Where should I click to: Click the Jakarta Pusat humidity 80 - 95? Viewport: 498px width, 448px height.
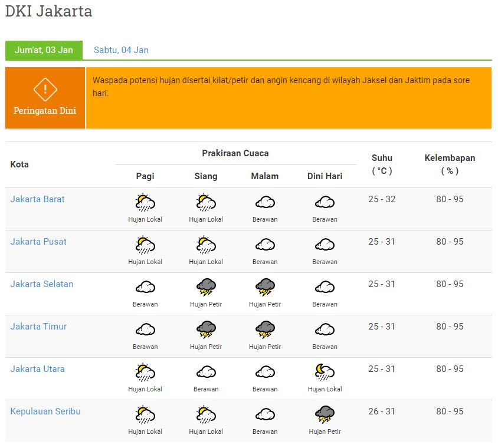(450, 242)
